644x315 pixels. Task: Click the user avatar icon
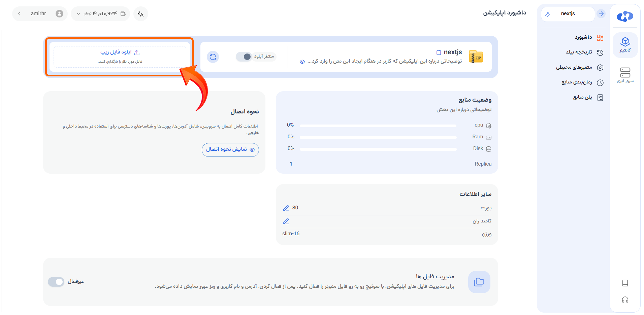point(60,13)
